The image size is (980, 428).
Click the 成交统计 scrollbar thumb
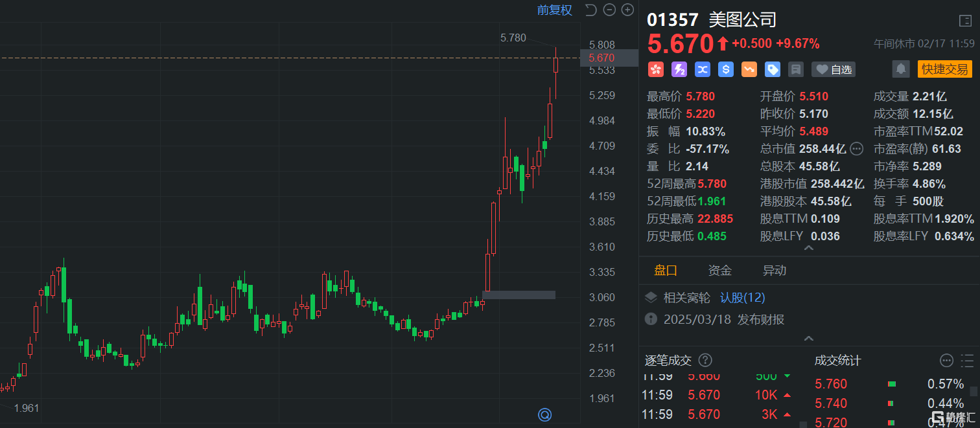pos(974,391)
